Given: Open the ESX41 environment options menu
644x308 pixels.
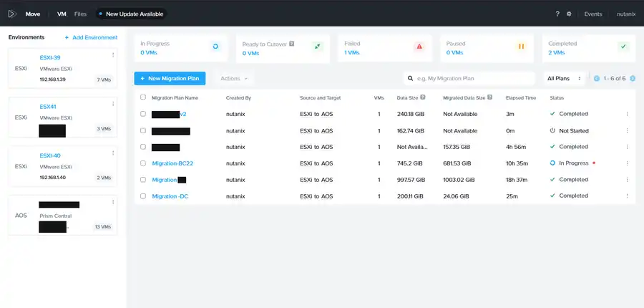Looking at the screenshot, I should pos(113,104).
